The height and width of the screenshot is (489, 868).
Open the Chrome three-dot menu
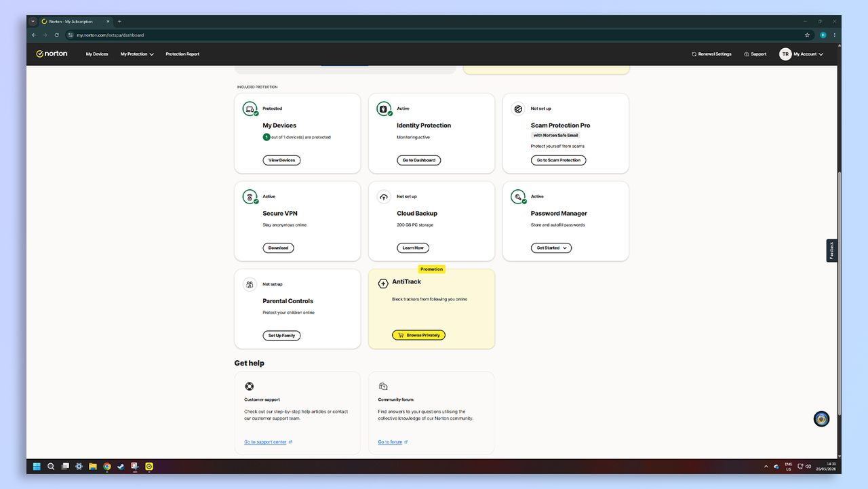coord(835,35)
